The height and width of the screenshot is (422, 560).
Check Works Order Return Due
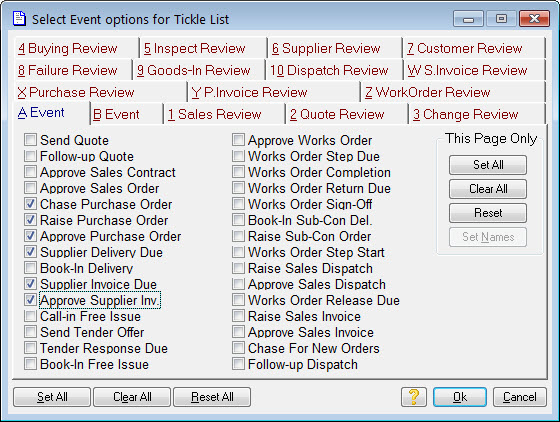point(238,188)
